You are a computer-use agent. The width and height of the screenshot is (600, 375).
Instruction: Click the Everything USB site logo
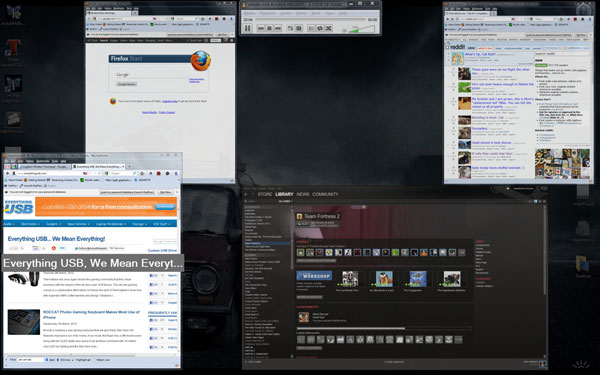point(18,207)
